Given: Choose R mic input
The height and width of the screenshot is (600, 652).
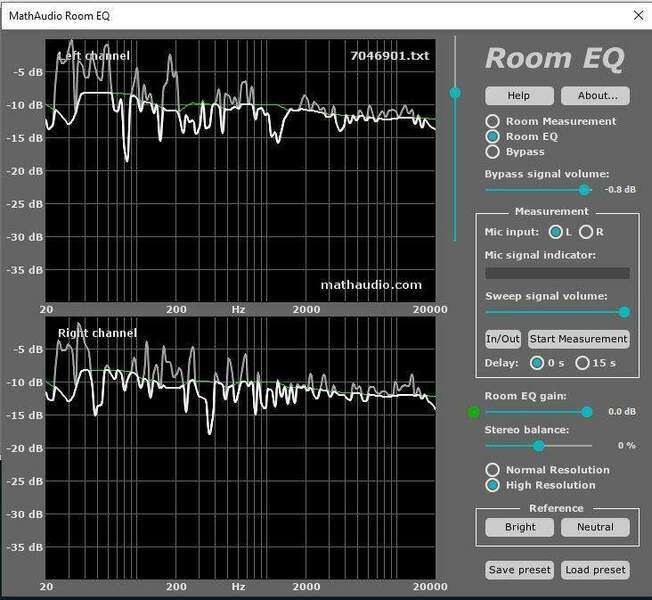Looking at the screenshot, I should pyautogui.click(x=586, y=232).
